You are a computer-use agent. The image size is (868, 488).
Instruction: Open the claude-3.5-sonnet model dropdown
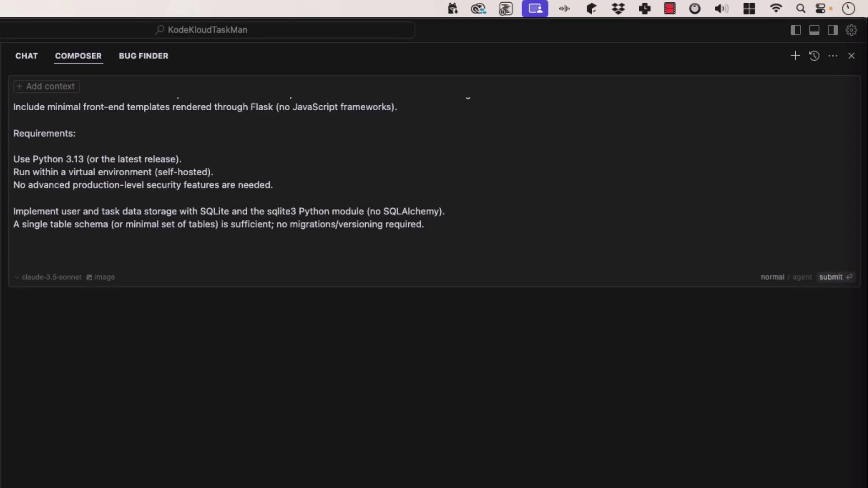48,277
